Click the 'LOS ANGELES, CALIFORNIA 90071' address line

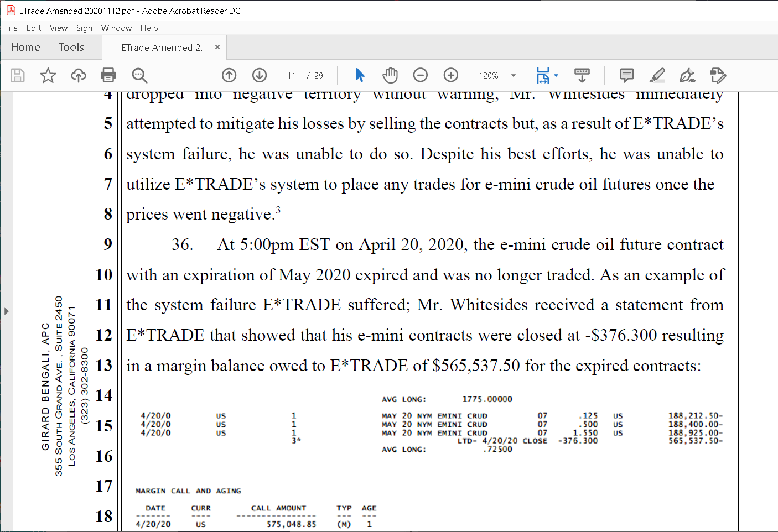[72, 386]
